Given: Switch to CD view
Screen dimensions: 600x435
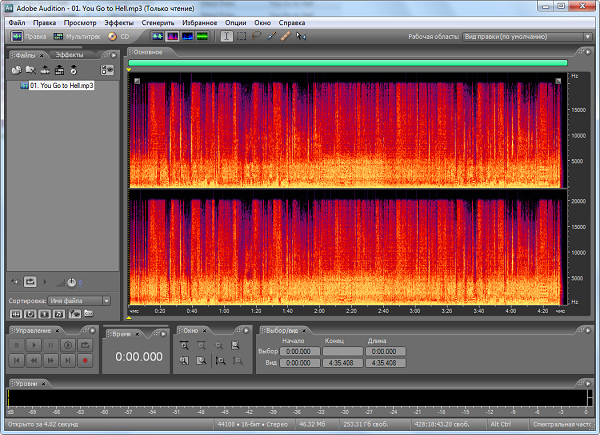Looking at the screenshot, I should pos(118,36).
